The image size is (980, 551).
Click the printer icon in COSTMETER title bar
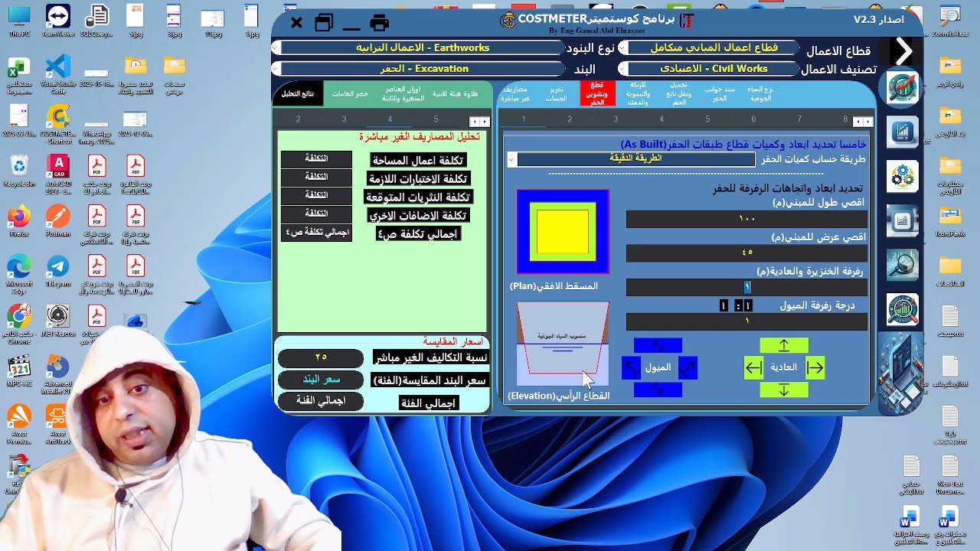click(x=379, y=23)
